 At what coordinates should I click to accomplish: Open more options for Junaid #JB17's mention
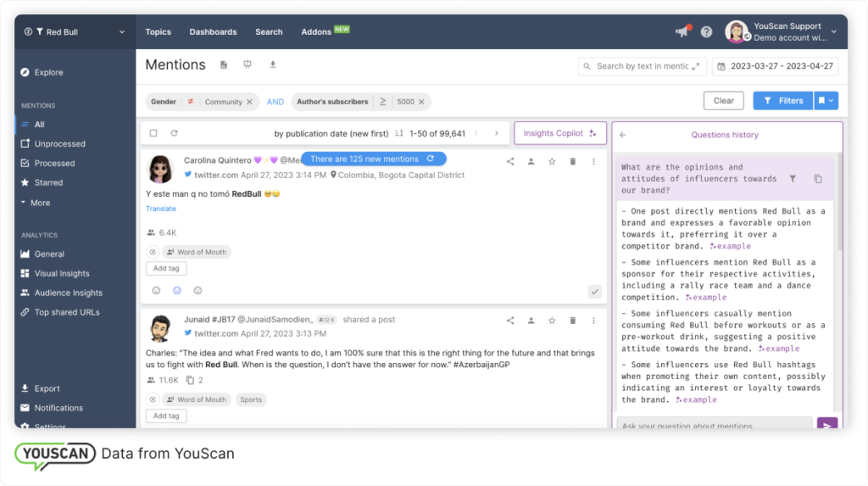[593, 321]
